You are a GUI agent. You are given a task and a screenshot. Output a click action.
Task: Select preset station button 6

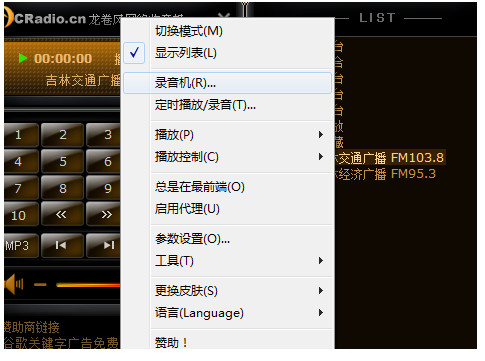click(x=104, y=162)
